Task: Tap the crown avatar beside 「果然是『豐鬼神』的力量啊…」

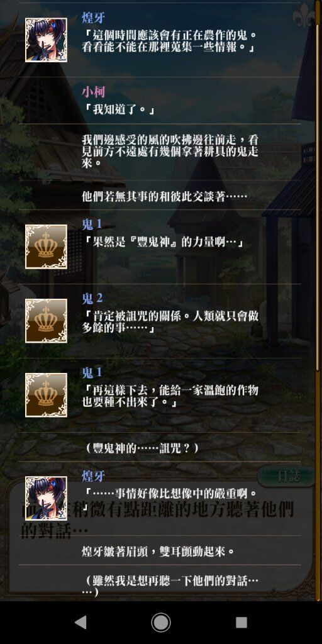Action: (46, 247)
